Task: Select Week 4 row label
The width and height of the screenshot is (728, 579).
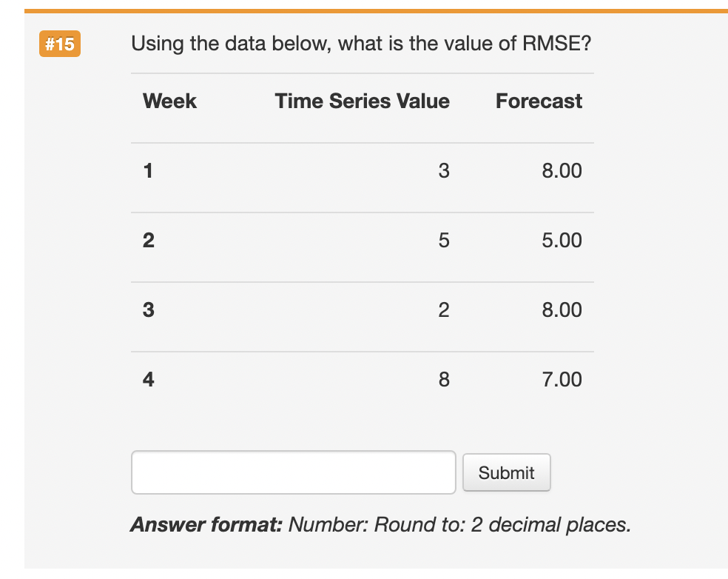Action: [x=148, y=379]
